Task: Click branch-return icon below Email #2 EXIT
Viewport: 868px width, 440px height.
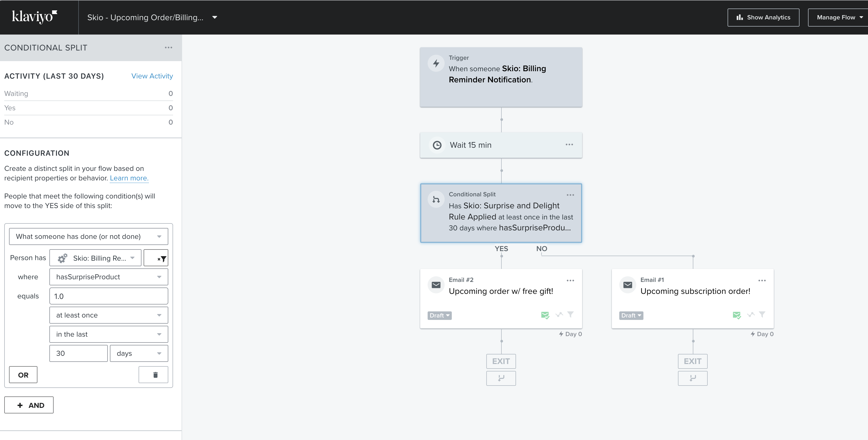Action: [x=501, y=378]
